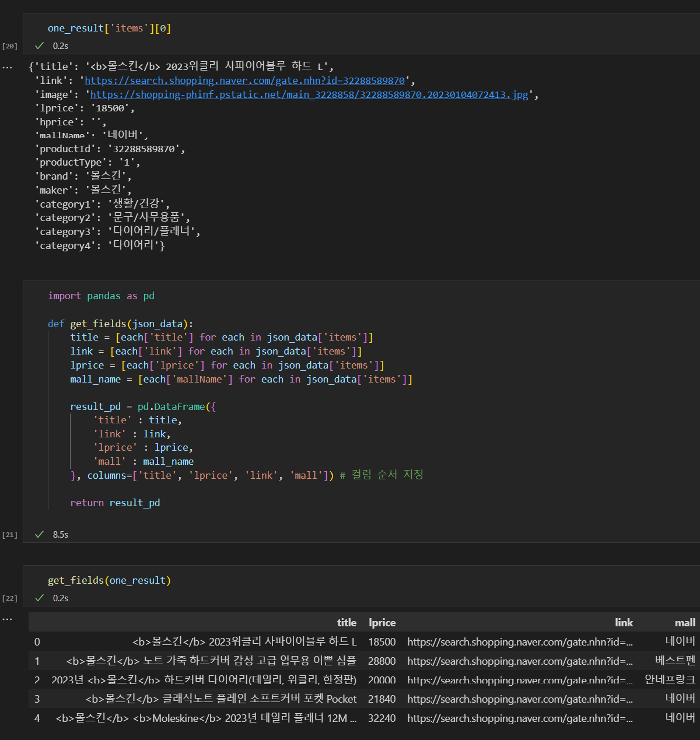Open the shopping-phinf.pstatic.net image URL
Image resolution: width=700 pixels, height=740 pixels.
click(x=309, y=94)
